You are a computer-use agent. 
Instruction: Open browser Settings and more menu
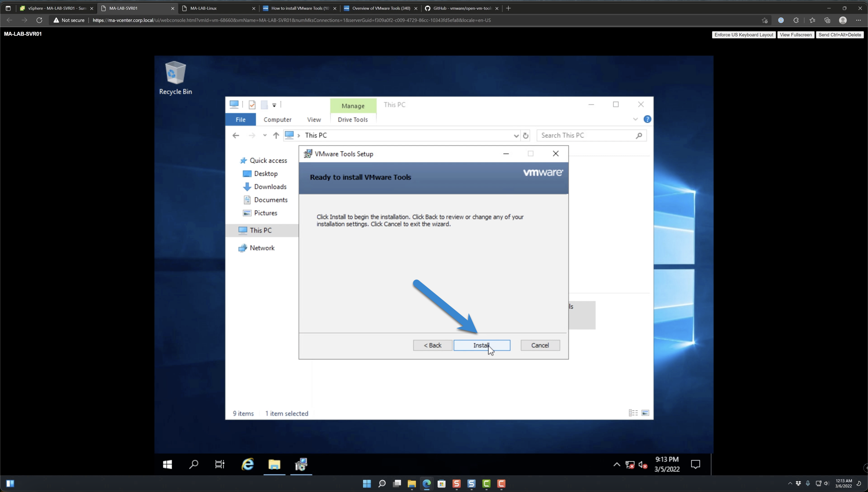(x=858, y=20)
